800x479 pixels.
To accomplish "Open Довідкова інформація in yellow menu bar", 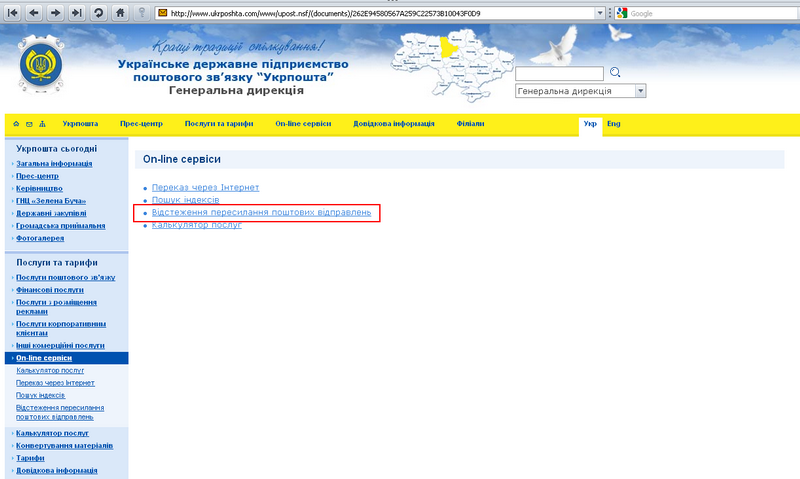I will [x=394, y=124].
